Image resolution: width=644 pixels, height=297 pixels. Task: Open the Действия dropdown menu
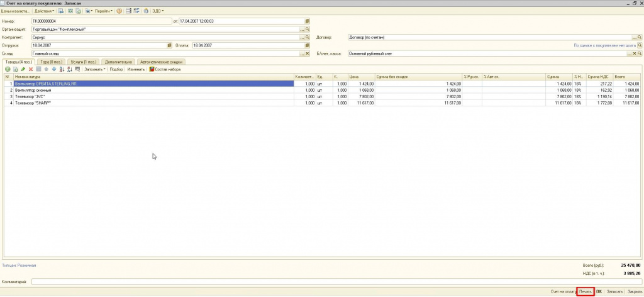[45, 11]
